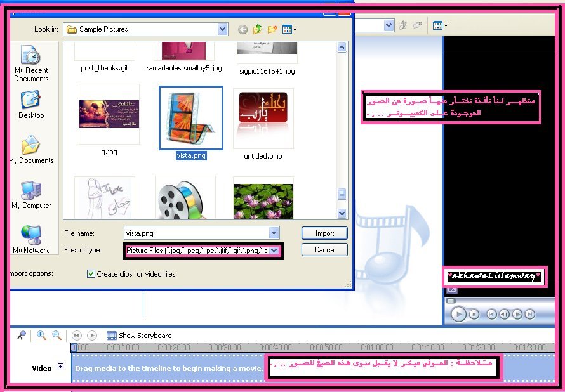Click timeline ruler at 0:00:20.00
Image resolution: width=565 pixels, height=392 pixels.
(x=174, y=348)
